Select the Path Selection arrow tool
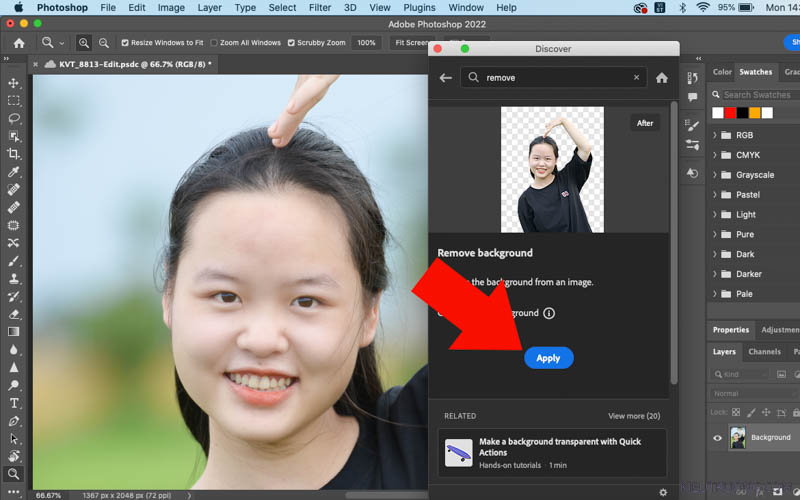This screenshot has height=500, width=800. [14, 439]
